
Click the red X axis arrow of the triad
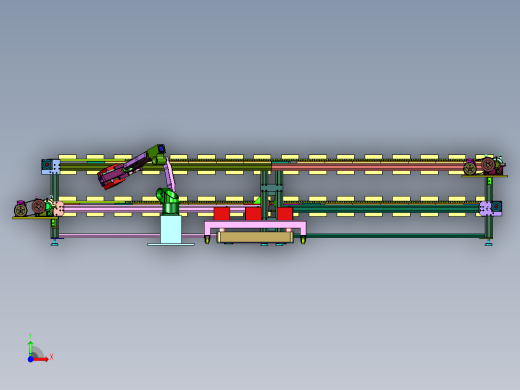(41, 359)
